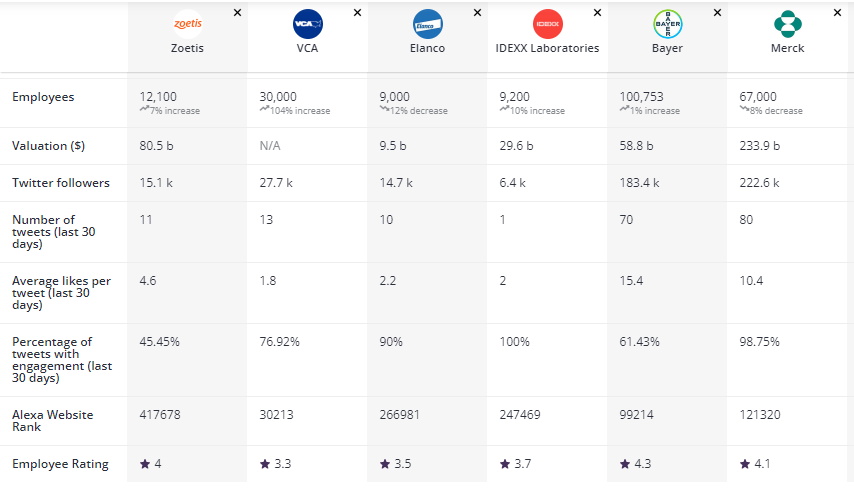This screenshot has height=493, width=854.
Task: Click the Bayer cross logo
Action: tap(667, 23)
